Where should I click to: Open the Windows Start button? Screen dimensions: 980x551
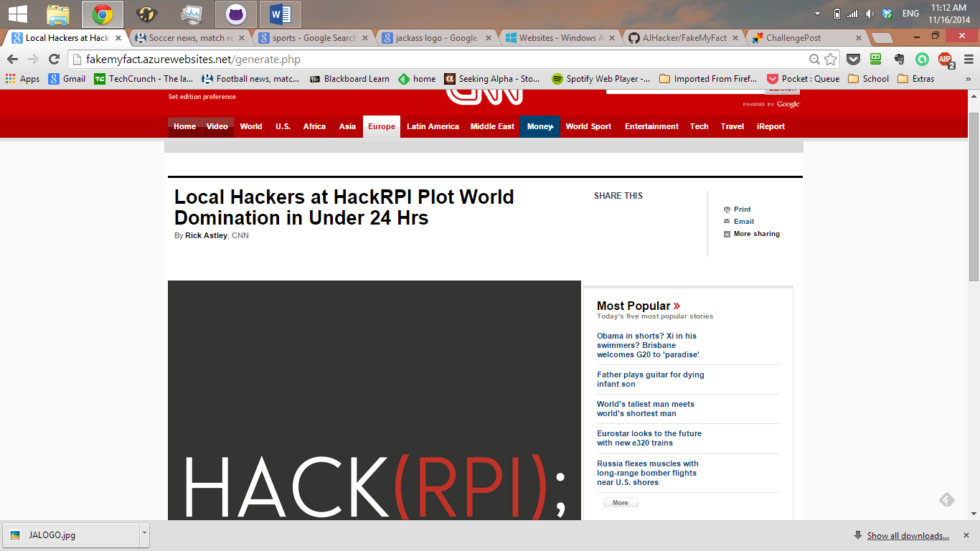coord(17,14)
